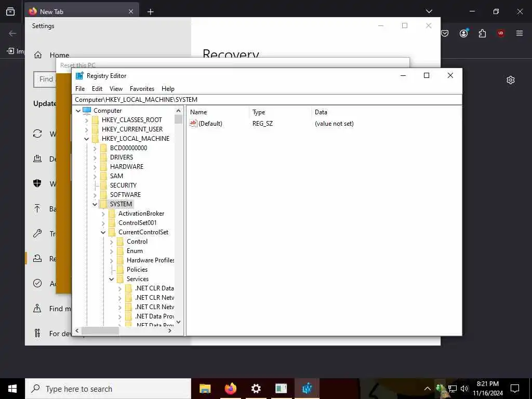Expand HKEY_CLASSES_ROOT chevron

click(x=87, y=120)
